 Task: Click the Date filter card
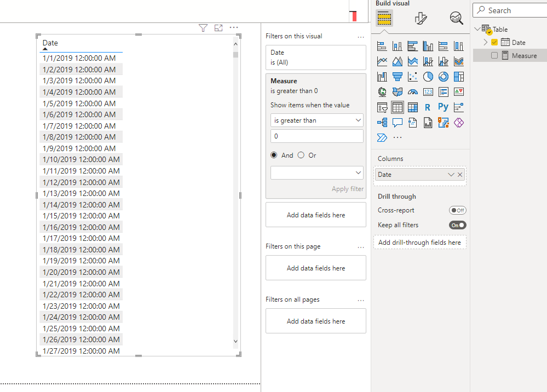click(x=316, y=57)
